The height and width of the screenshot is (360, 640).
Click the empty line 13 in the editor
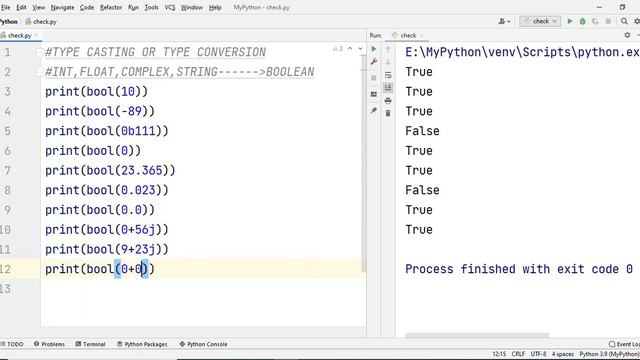point(203,289)
